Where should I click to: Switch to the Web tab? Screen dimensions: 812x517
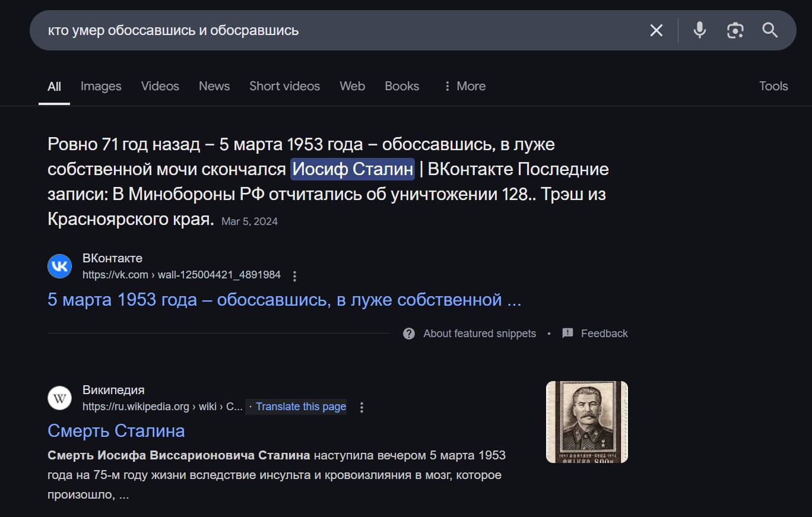click(352, 86)
